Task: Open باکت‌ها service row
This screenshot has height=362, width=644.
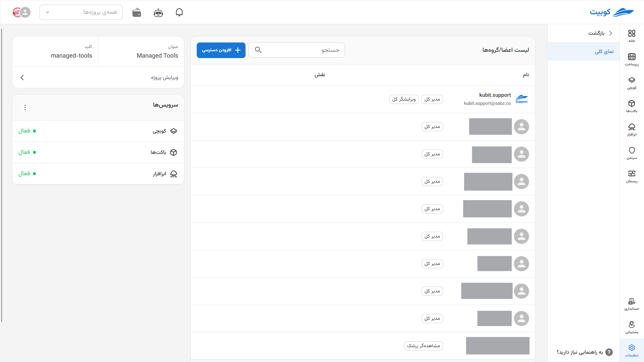Action: 98,152
